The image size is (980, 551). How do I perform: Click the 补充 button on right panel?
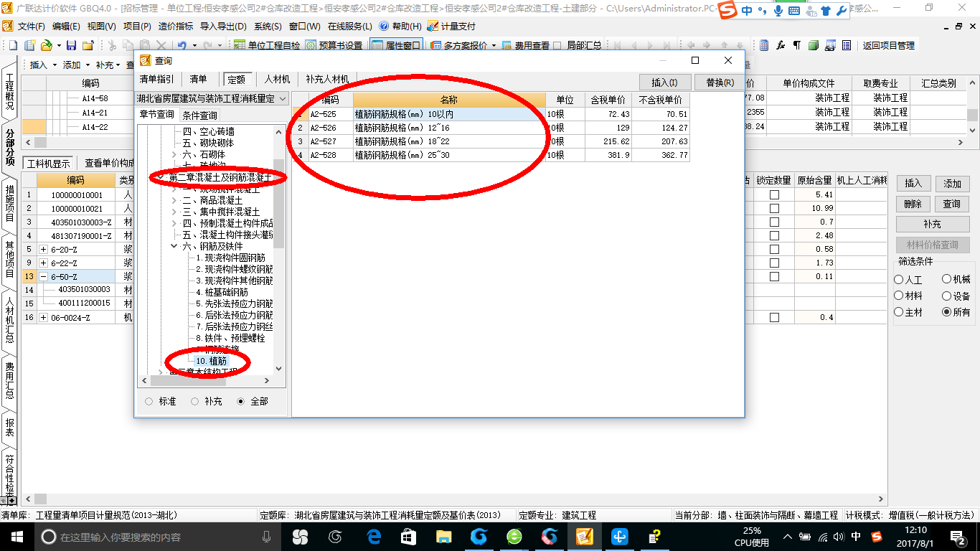932,224
